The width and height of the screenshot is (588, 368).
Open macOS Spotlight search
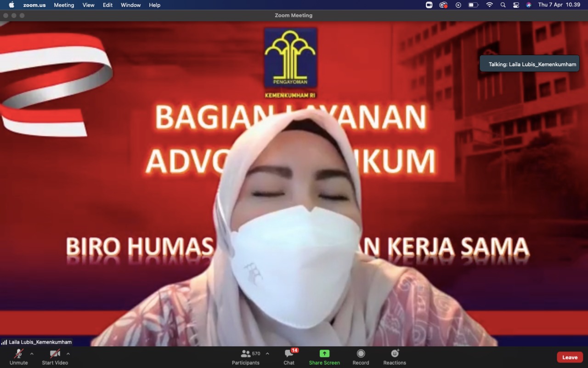pyautogui.click(x=503, y=5)
